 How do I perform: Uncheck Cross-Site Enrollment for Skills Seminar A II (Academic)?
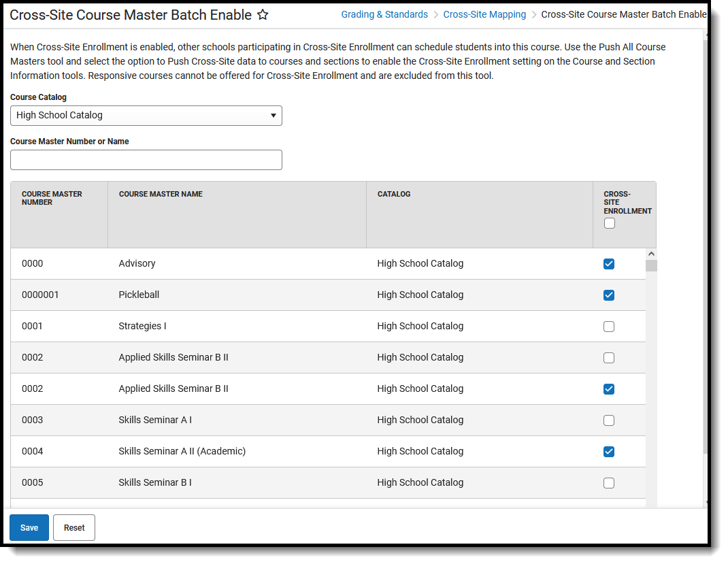coord(609,452)
